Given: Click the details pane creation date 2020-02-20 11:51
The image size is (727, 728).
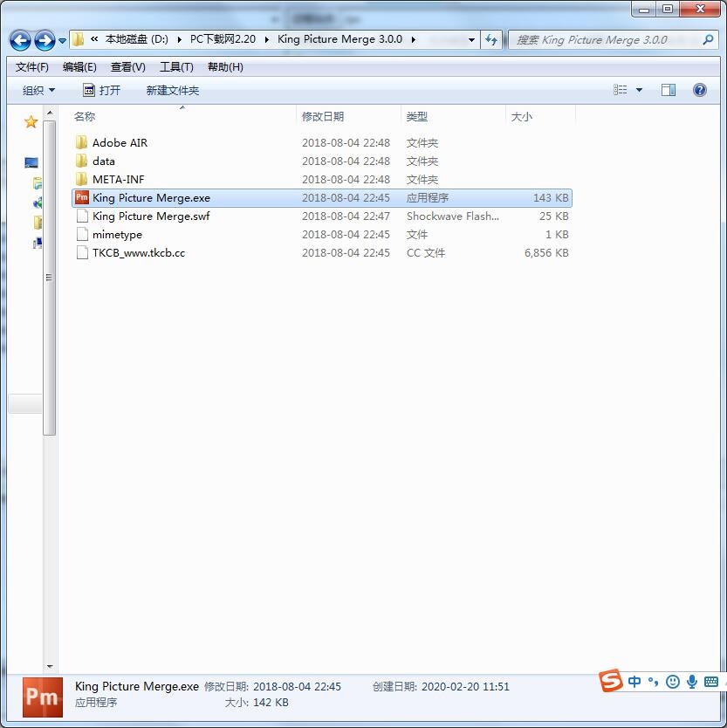Looking at the screenshot, I should point(465,686).
